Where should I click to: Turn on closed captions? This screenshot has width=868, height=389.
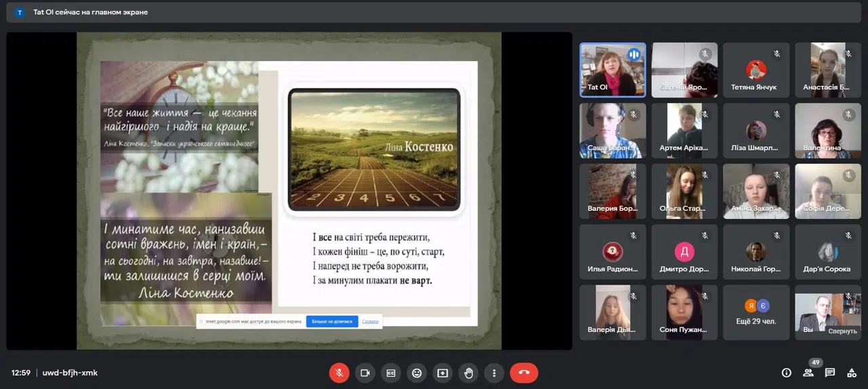[x=391, y=373]
